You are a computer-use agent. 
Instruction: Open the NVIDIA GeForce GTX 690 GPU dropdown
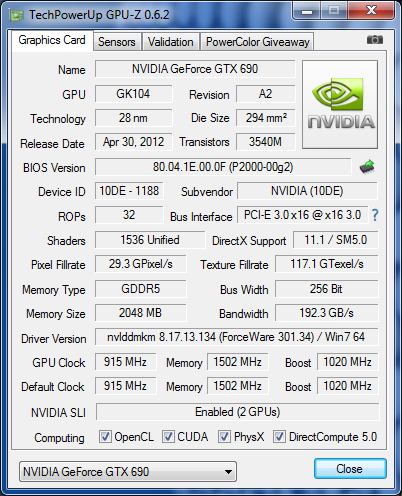128,471
